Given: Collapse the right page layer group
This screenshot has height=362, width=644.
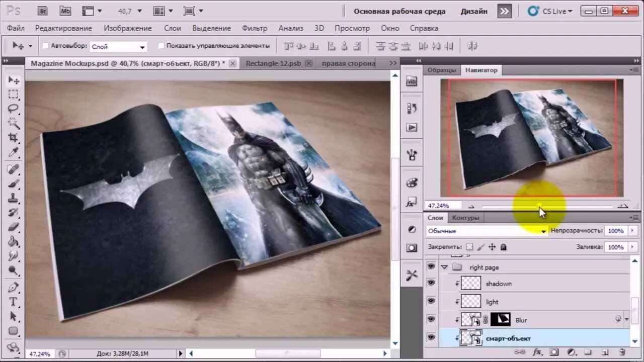Looking at the screenshot, I should click(444, 267).
